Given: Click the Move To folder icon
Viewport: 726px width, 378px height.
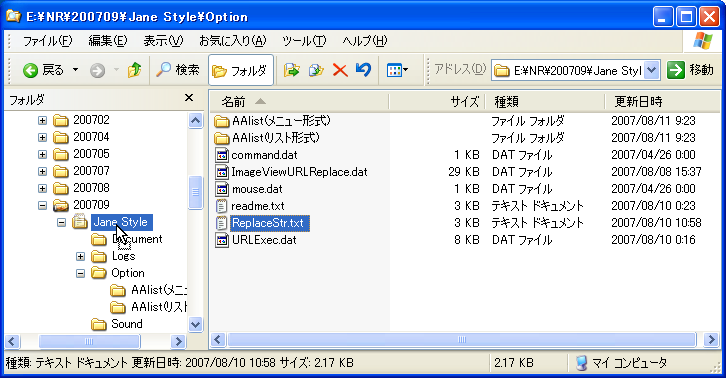Looking at the screenshot, I should 292,70.
